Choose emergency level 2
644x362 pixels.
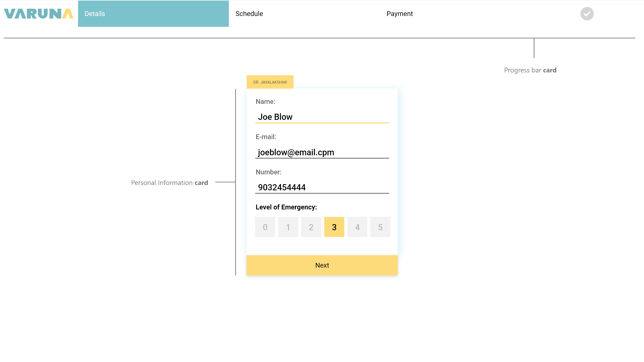click(311, 227)
